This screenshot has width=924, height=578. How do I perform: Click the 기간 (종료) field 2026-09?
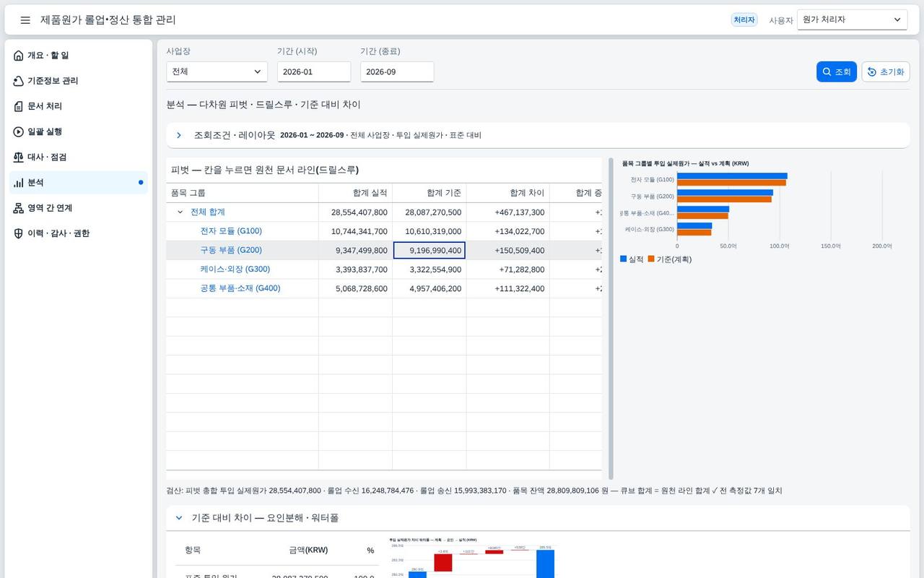point(397,72)
